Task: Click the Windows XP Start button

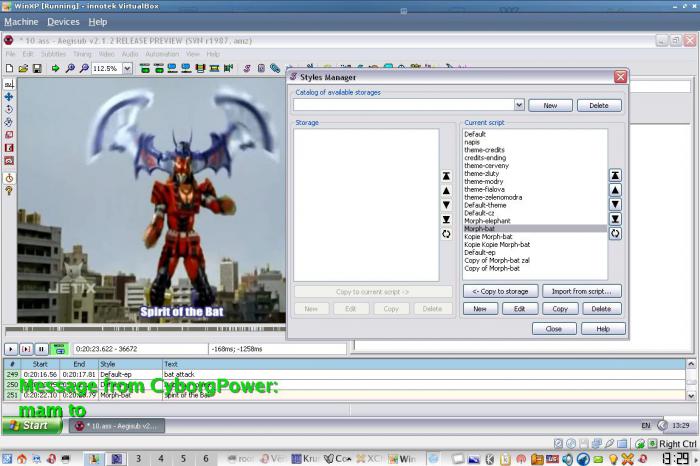Action: pyautogui.click(x=31, y=425)
